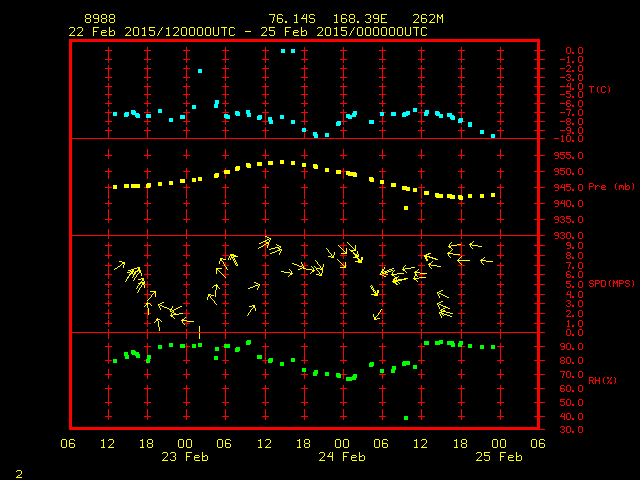Click the 00 hour label above 24 Feb
This screenshot has height=480, width=640.
coord(342,444)
